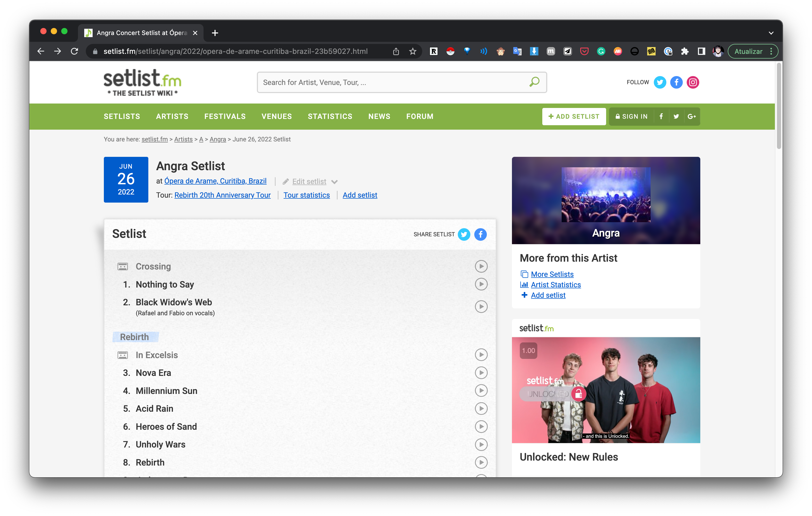Reload the current page
This screenshot has width=812, height=516.
(75, 51)
